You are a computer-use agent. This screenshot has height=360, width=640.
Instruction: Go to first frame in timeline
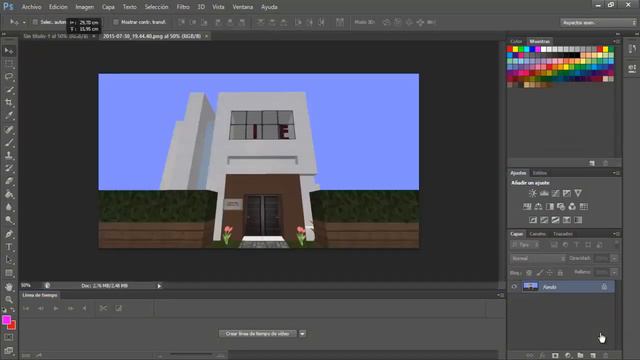point(26,308)
